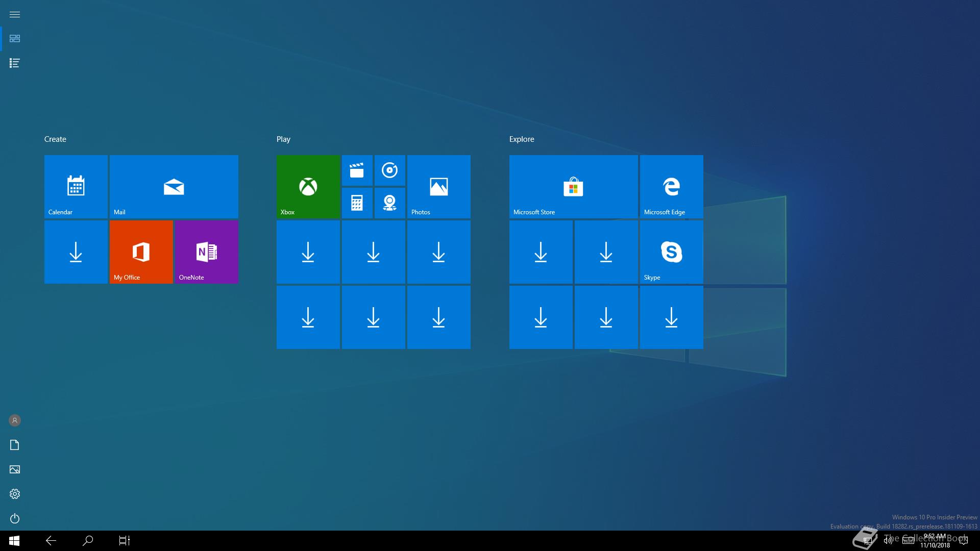Image resolution: width=980 pixels, height=551 pixels.
Task: Launch the Calculator small tile
Action: pyautogui.click(x=357, y=203)
